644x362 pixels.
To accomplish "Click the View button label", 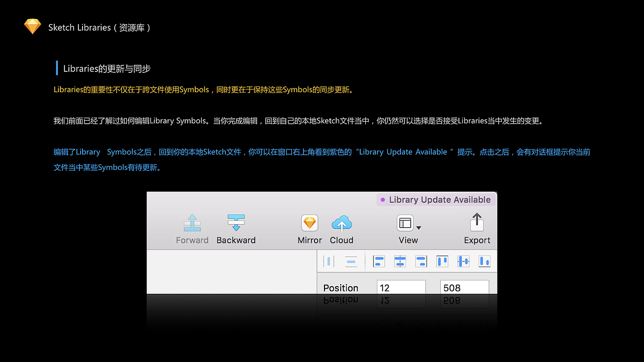I will tap(408, 240).
